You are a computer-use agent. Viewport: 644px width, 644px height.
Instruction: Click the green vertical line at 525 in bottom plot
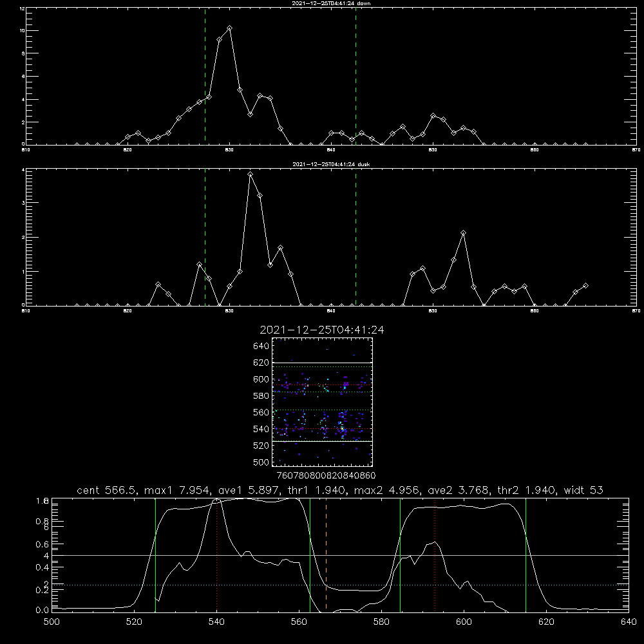tap(155, 555)
